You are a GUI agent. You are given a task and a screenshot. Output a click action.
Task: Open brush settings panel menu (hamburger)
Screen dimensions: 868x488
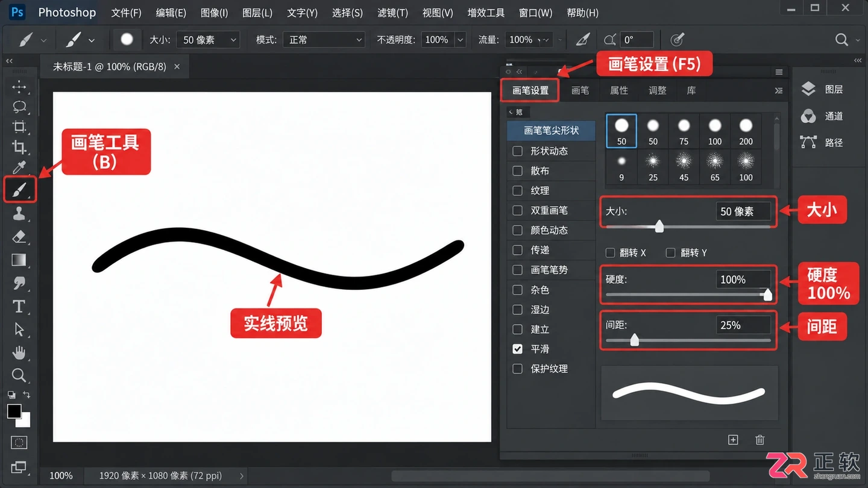pos(779,72)
